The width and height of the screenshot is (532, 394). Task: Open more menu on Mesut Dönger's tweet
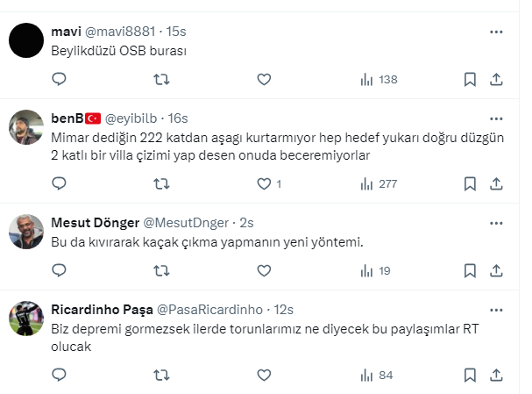point(496,222)
